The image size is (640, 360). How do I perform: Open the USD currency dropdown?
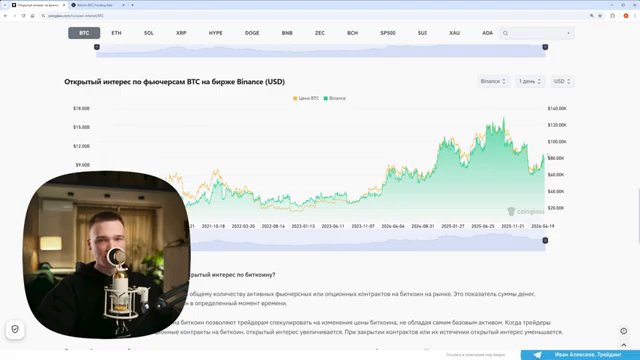(562, 81)
